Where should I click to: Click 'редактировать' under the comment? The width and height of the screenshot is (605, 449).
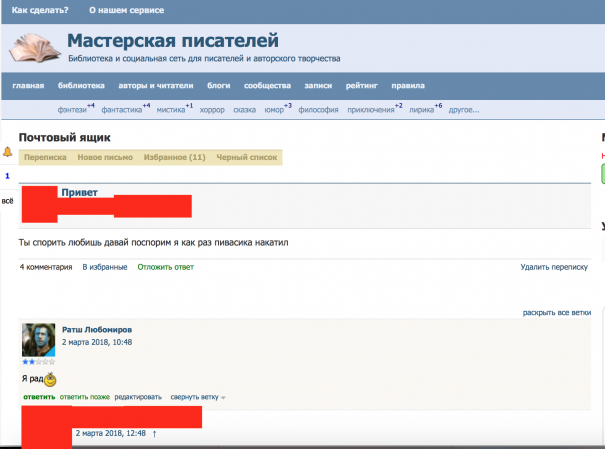138,397
